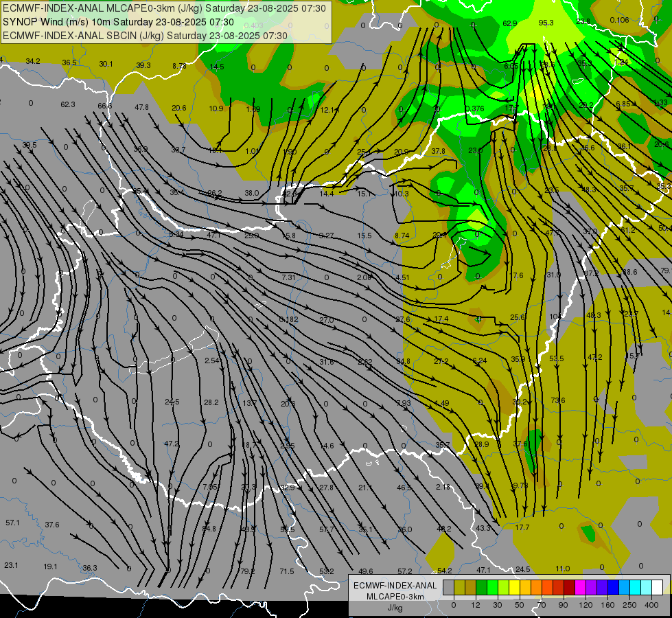The image size is (672, 618).
Task: Click the map value 71.5
Action: coord(287,571)
